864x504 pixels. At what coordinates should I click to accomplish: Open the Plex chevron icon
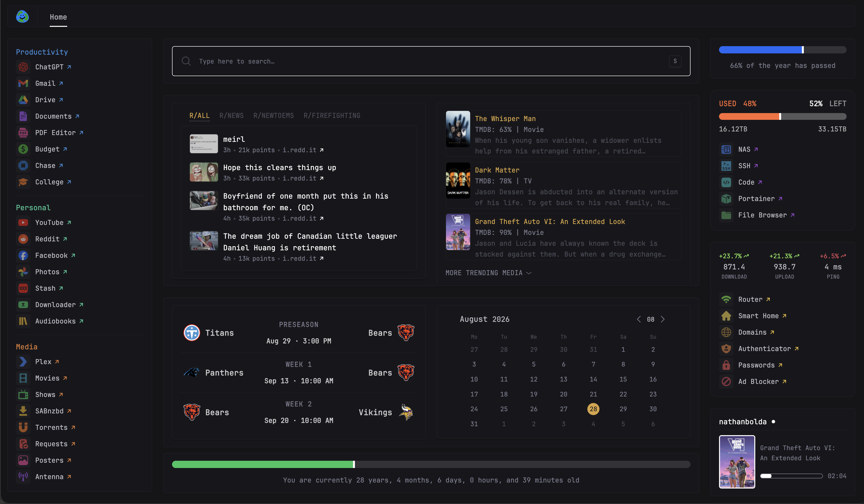(x=23, y=362)
